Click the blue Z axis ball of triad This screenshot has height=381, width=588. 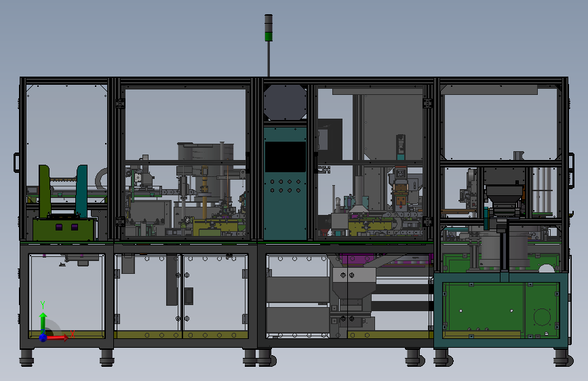pyautogui.click(x=43, y=338)
